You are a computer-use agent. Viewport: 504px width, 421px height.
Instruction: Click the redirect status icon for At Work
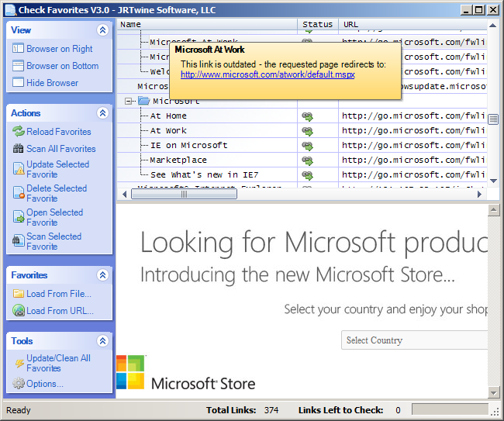(307, 131)
